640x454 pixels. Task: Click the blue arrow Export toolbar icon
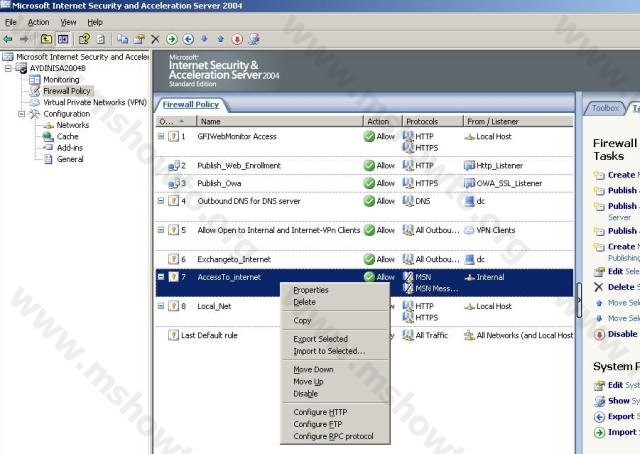(x=188, y=39)
